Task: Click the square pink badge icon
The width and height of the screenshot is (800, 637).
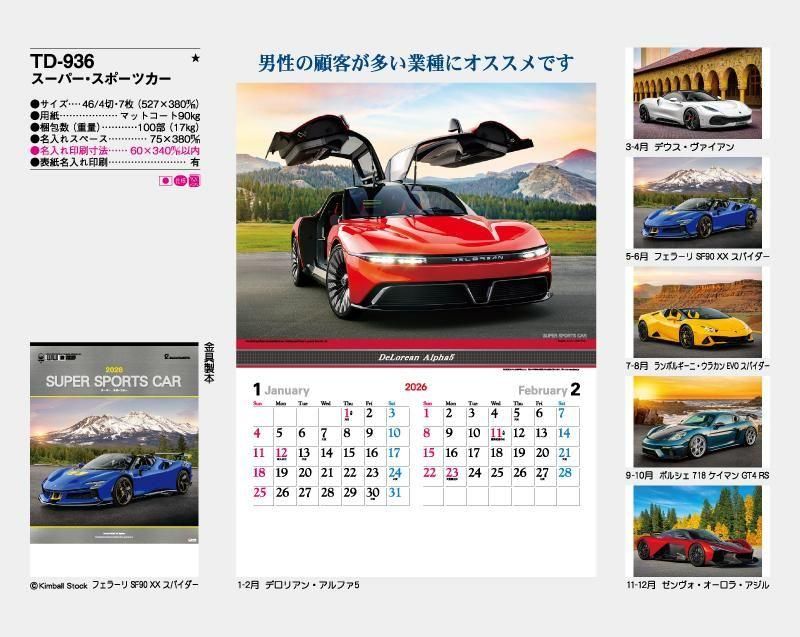Action: tap(194, 181)
